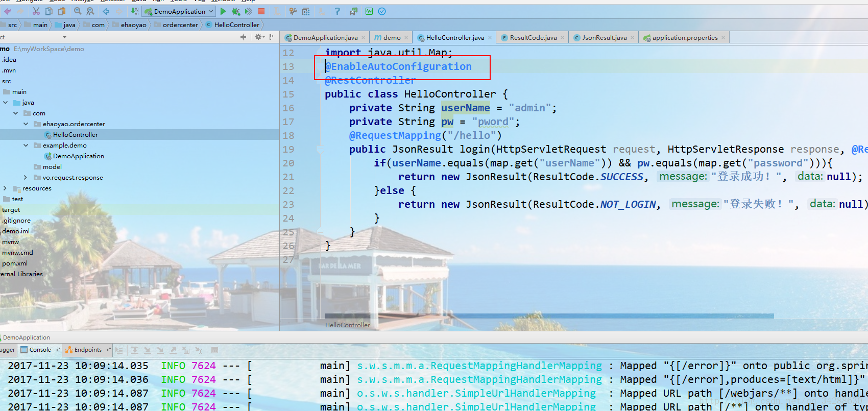The height and width of the screenshot is (411, 868).
Task: Click the green monitor graph toolbar icon
Action: (369, 11)
